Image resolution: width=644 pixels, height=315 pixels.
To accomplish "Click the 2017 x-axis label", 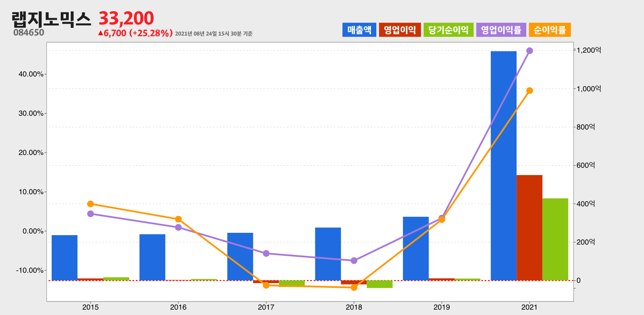I will coord(266,307).
